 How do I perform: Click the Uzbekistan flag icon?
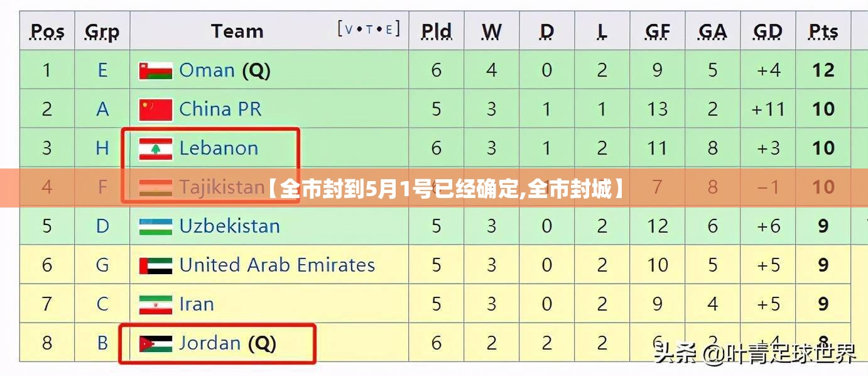click(x=156, y=226)
